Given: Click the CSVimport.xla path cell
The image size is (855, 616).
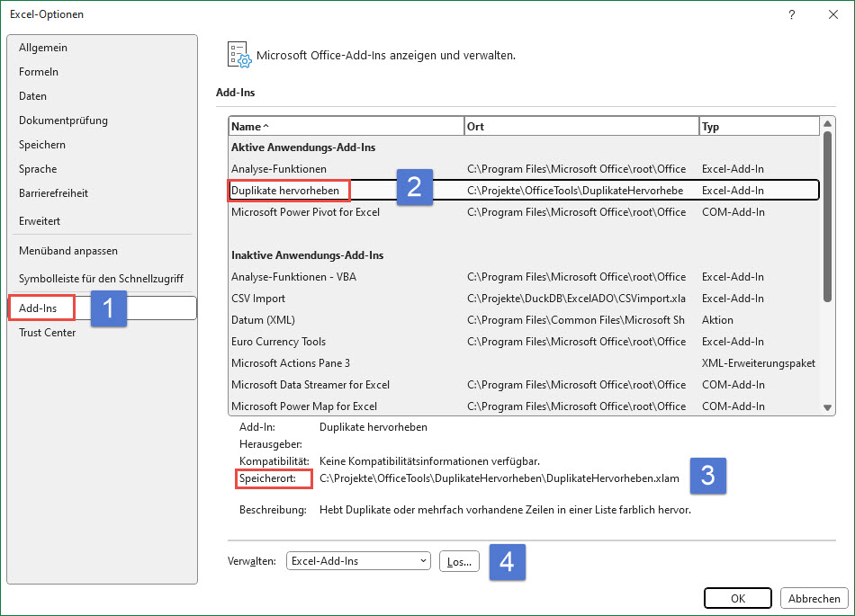Looking at the screenshot, I should coord(576,299).
